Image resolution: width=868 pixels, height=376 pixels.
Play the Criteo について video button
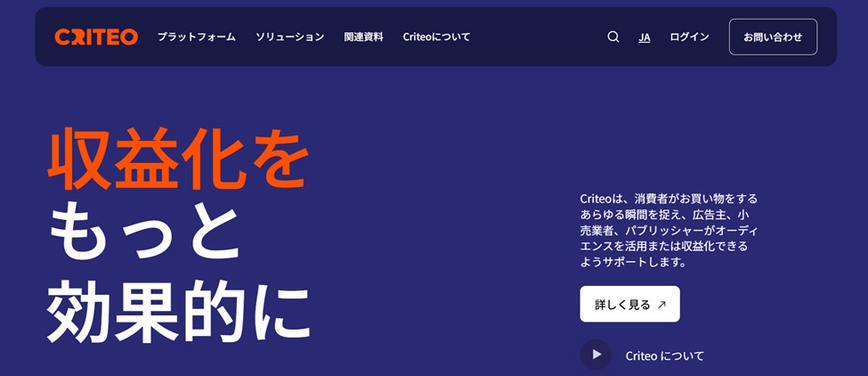click(x=596, y=355)
